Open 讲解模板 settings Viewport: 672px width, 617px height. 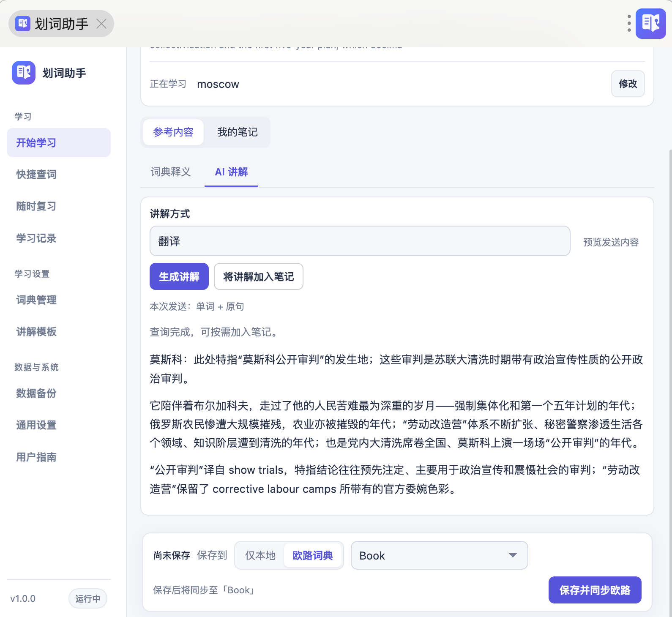[x=59, y=331]
